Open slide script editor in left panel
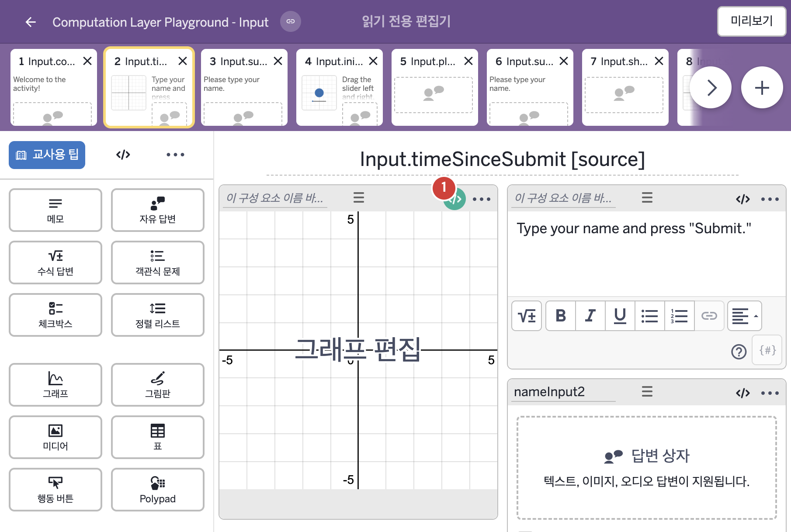Image resolution: width=791 pixels, height=532 pixels. click(x=123, y=155)
